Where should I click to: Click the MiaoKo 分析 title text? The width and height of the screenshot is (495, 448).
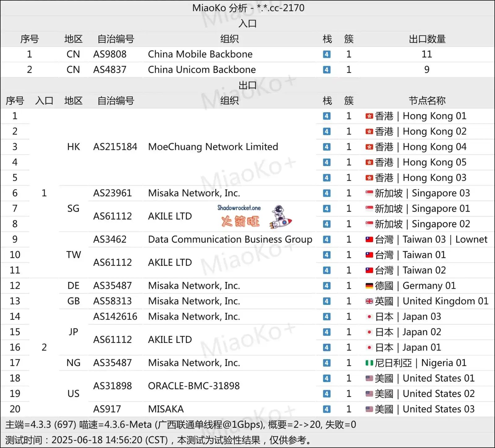pos(248,8)
